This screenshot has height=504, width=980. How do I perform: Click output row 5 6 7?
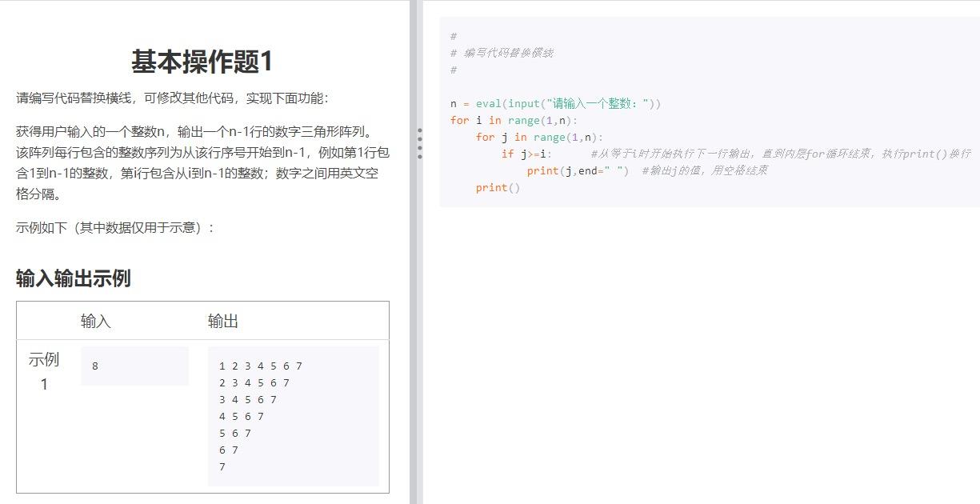tap(235, 434)
